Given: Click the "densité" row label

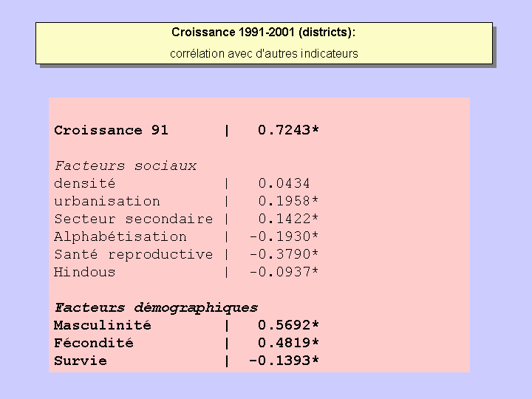Looking at the screenshot, I should [x=84, y=184].
